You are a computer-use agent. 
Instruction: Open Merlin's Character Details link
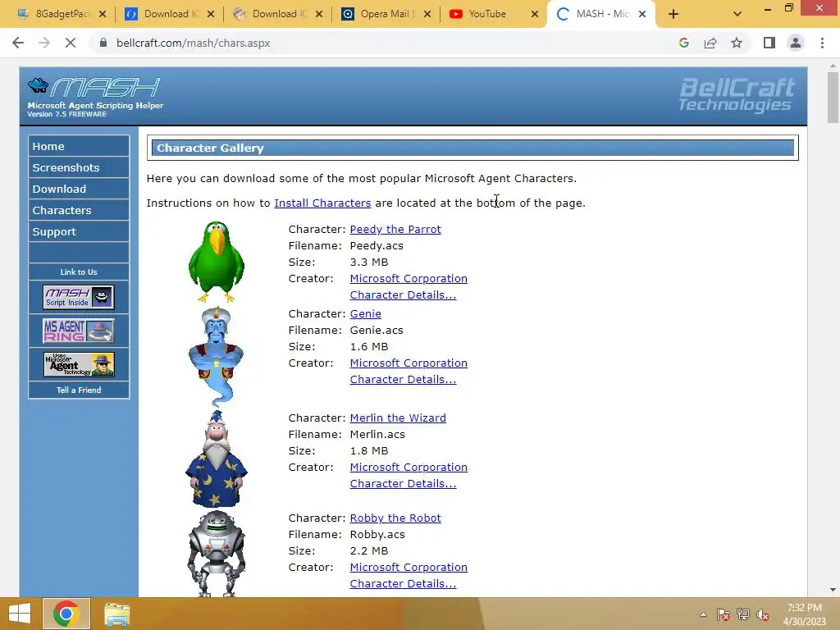403,484
